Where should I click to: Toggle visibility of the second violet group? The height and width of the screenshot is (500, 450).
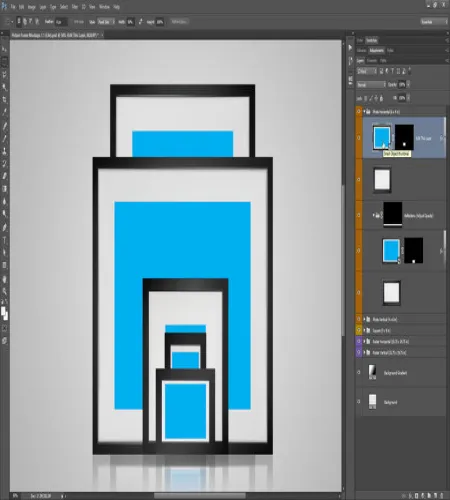point(359,352)
